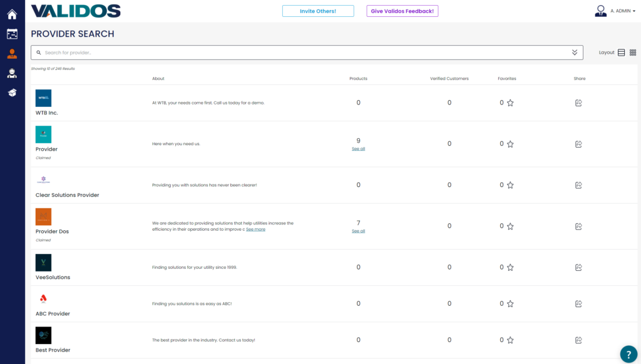The image size is (641, 364).
Task: Switch to grid layout view
Action: (x=633, y=53)
